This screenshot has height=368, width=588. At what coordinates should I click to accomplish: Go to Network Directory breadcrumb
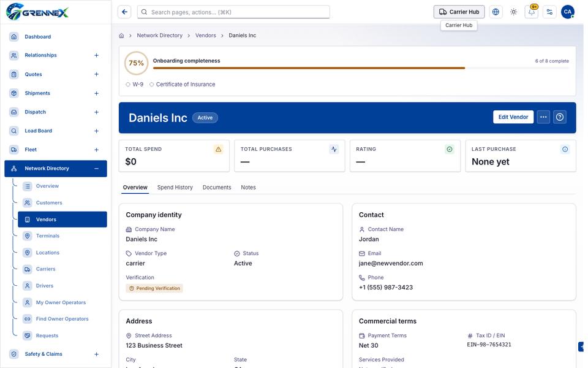pos(159,36)
